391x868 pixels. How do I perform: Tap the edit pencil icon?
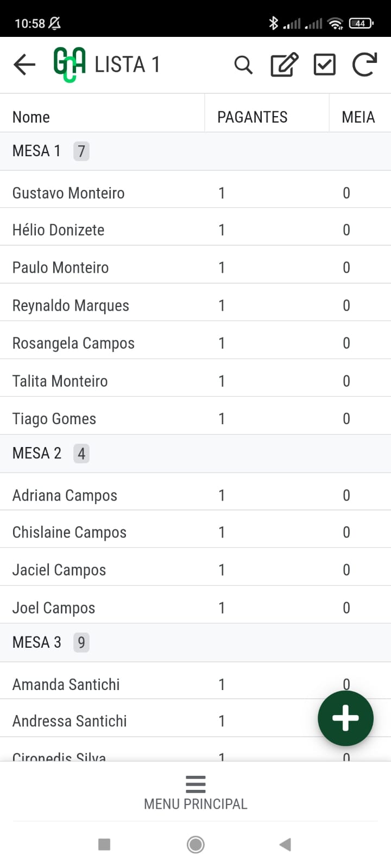(284, 65)
